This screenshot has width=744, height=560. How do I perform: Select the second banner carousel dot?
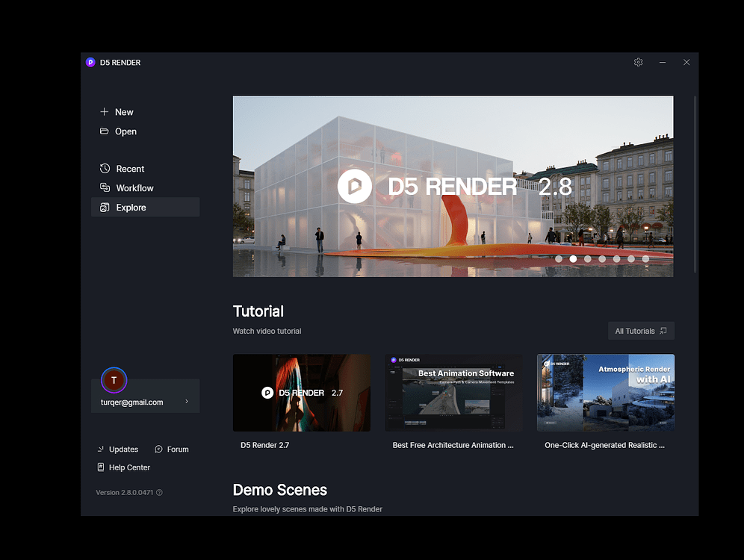[x=573, y=259]
